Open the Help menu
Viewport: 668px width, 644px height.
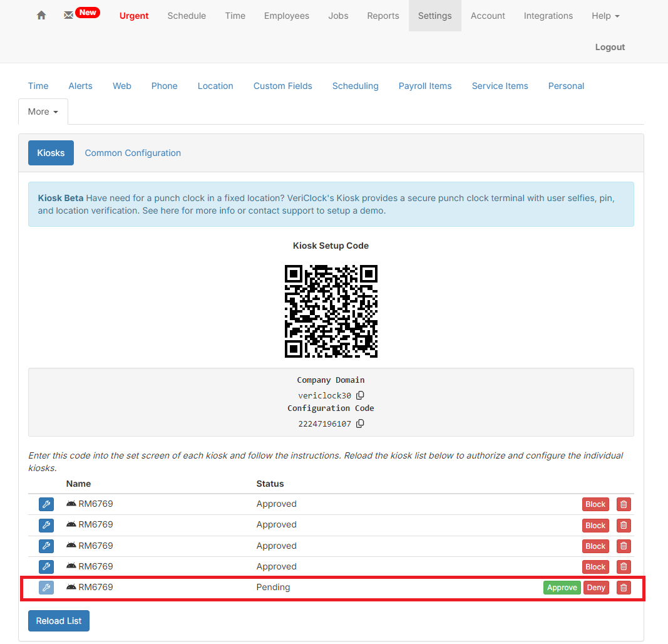click(604, 16)
